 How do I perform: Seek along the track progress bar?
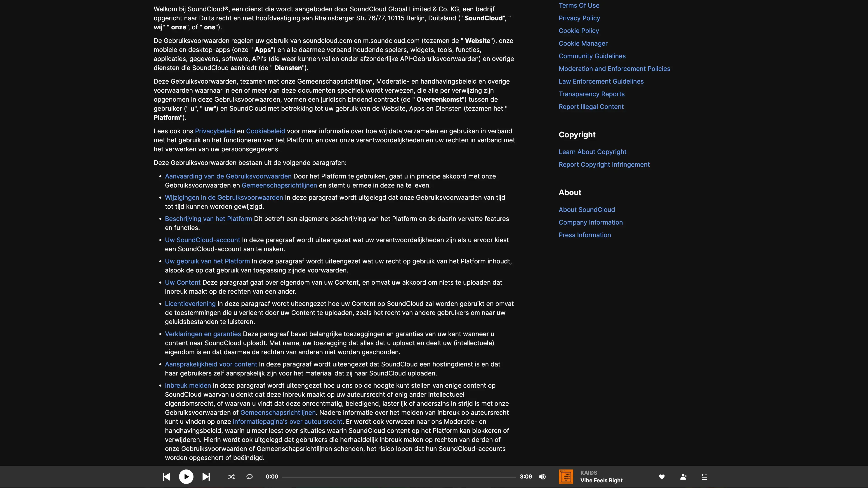399,477
